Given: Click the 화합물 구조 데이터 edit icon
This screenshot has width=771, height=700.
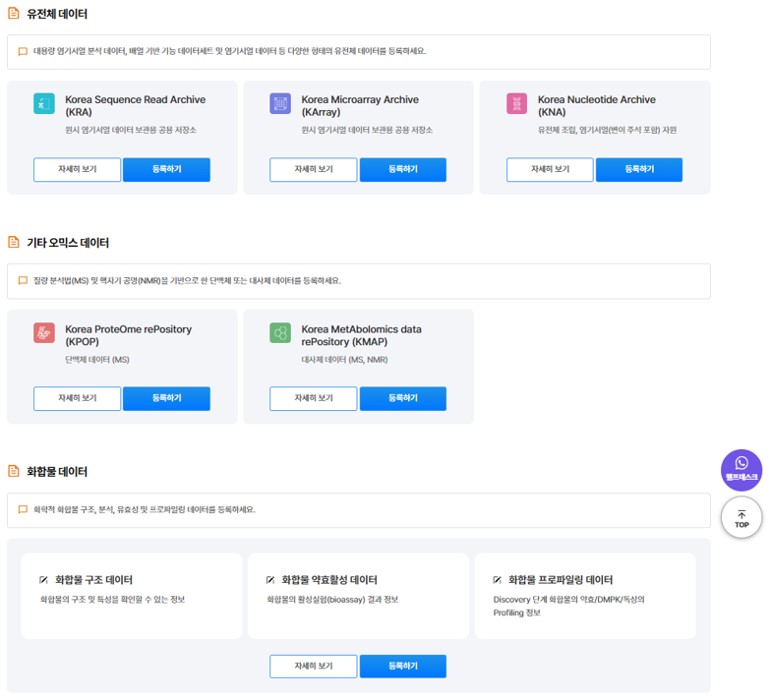Looking at the screenshot, I should (x=43, y=580).
